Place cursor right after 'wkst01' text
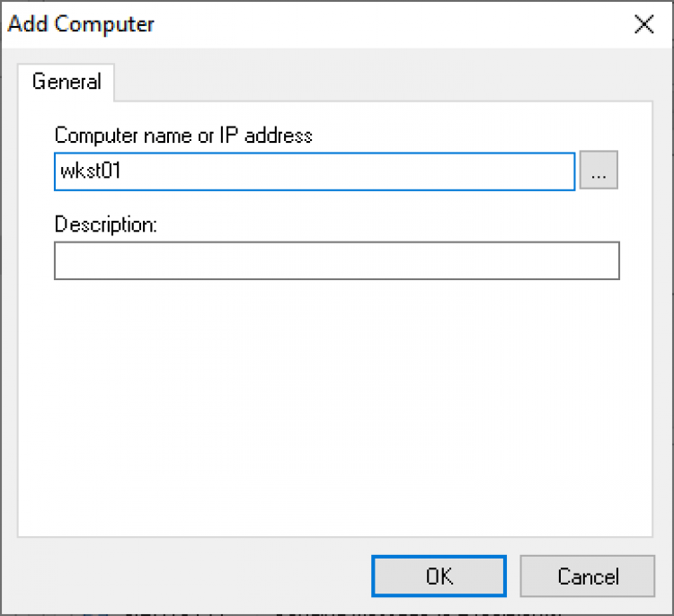This screenshot has width=674, height=616. [123, 172]
